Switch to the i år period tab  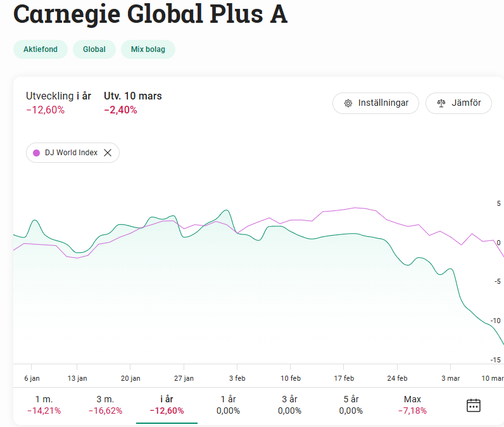167,405
